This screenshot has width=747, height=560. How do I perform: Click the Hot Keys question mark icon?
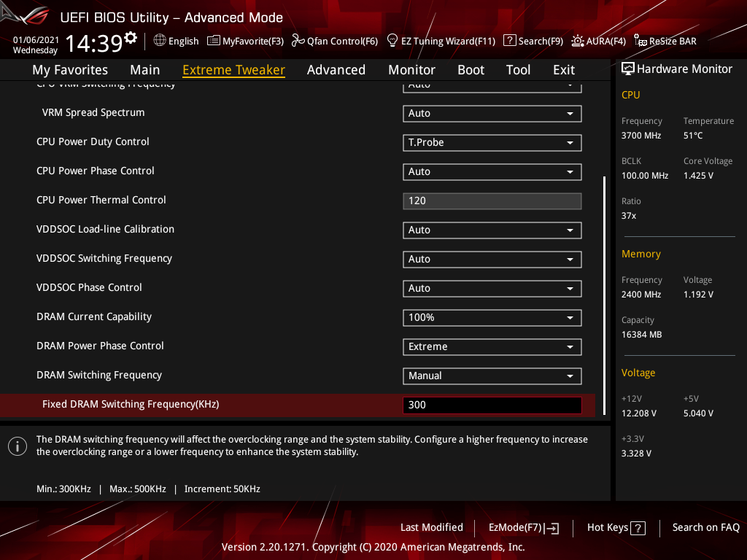(x=638, y=528)
